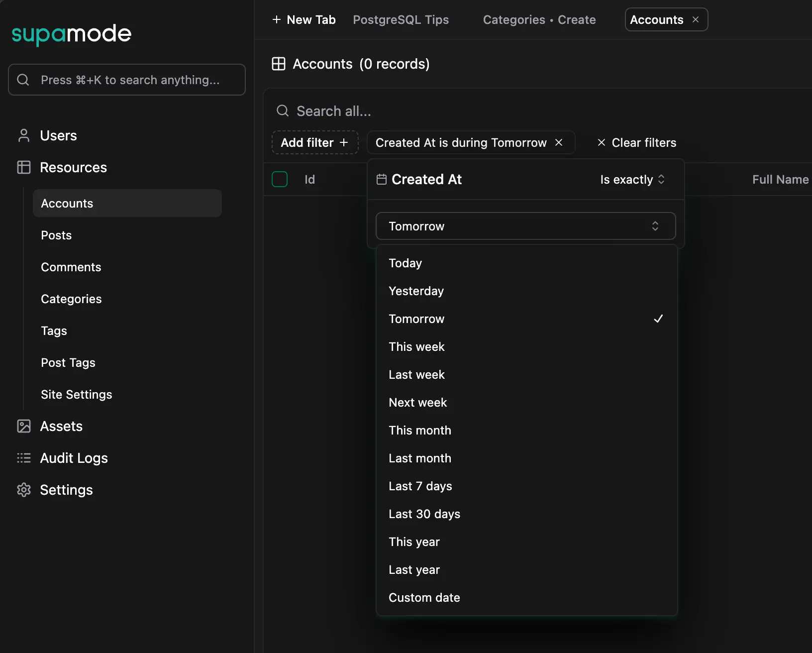
Task: Choose Last 7 days option
Action: click(526, 486)
